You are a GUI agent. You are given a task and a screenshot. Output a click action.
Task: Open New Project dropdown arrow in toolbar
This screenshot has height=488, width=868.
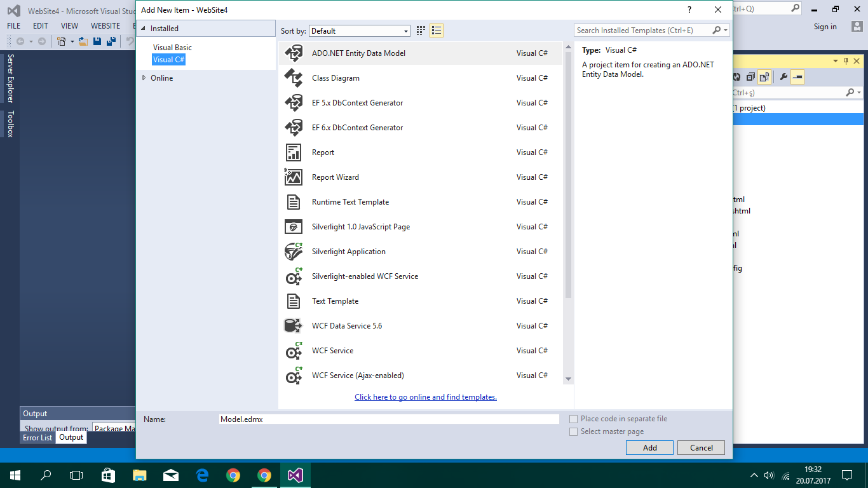[x=72, y=41]
